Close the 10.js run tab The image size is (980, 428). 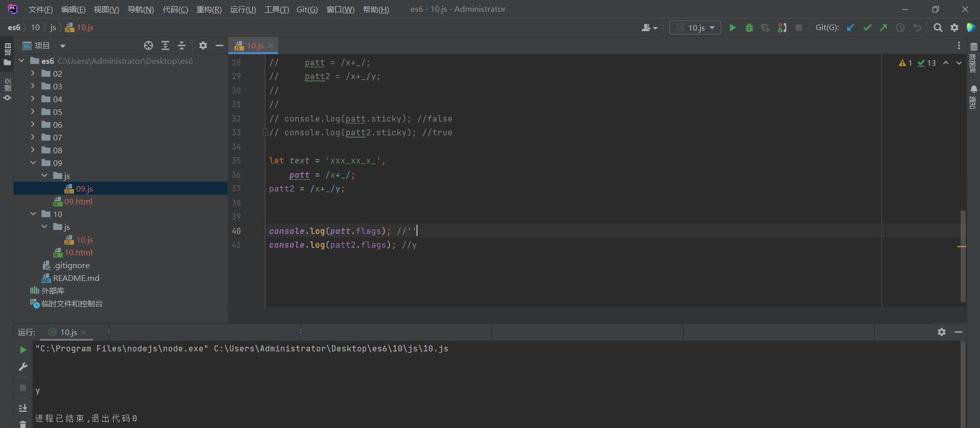[x=84, y=332]
